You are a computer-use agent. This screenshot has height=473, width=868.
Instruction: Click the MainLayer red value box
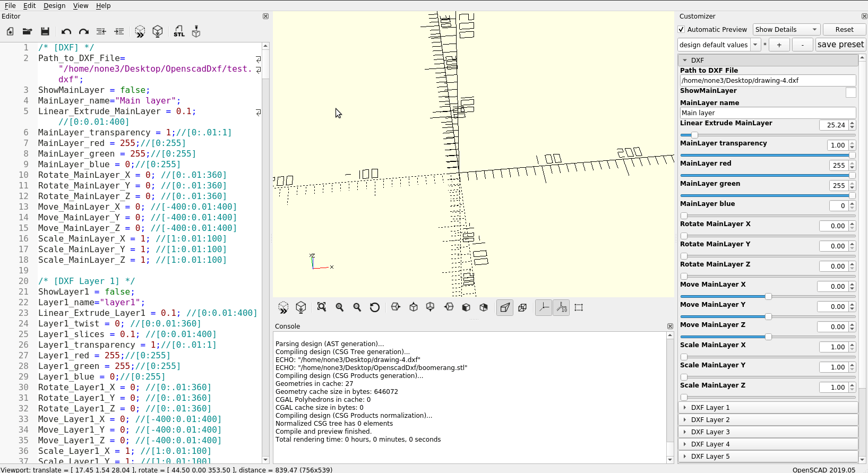point(839,166)
